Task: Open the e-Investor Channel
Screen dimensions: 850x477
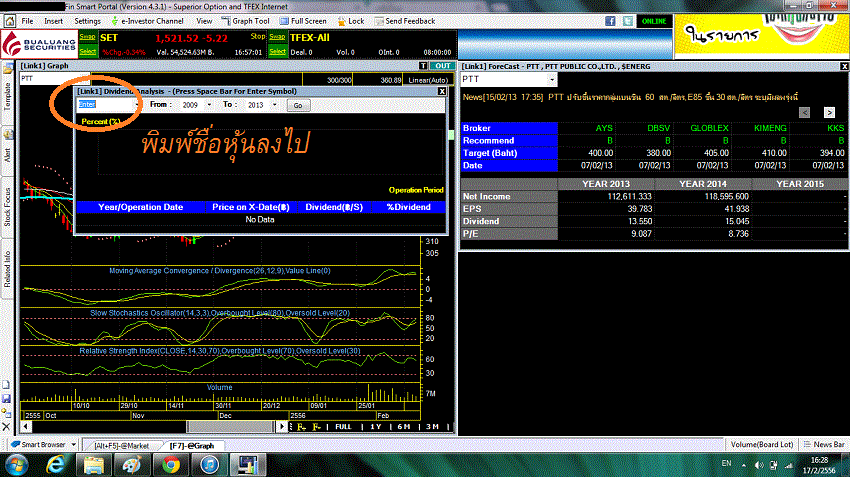Action: [147, 21]
